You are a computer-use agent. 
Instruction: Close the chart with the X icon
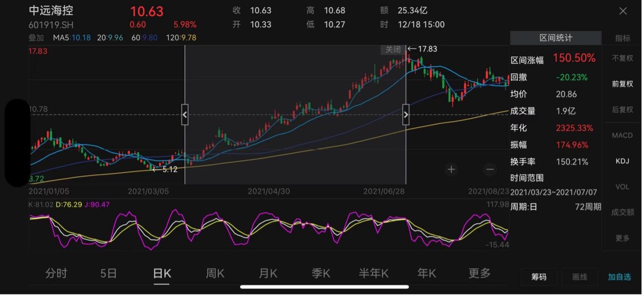623,11
